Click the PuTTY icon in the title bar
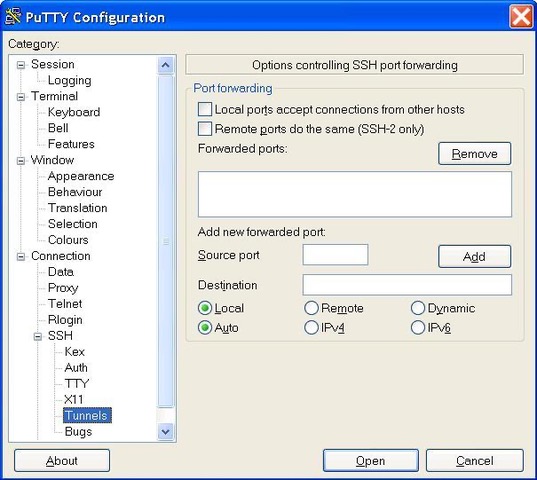The height and width of the screenshot is (480, 537). tap(13, 16)
